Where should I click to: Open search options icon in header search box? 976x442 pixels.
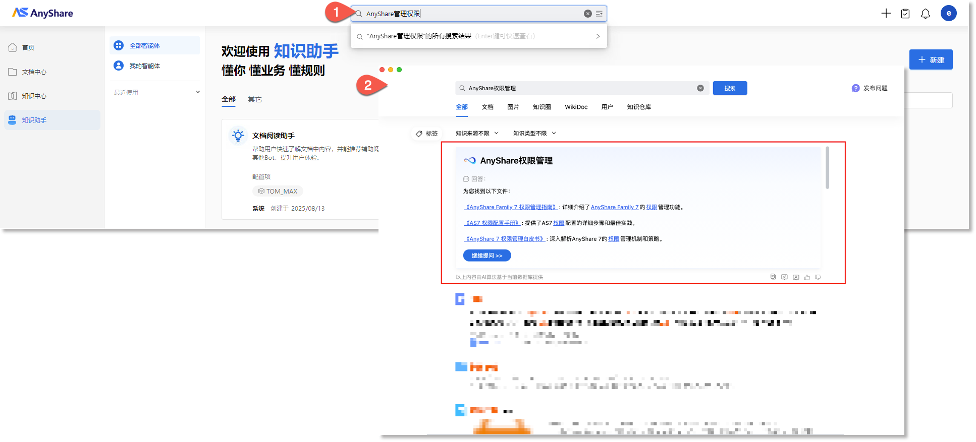[599, 14]
